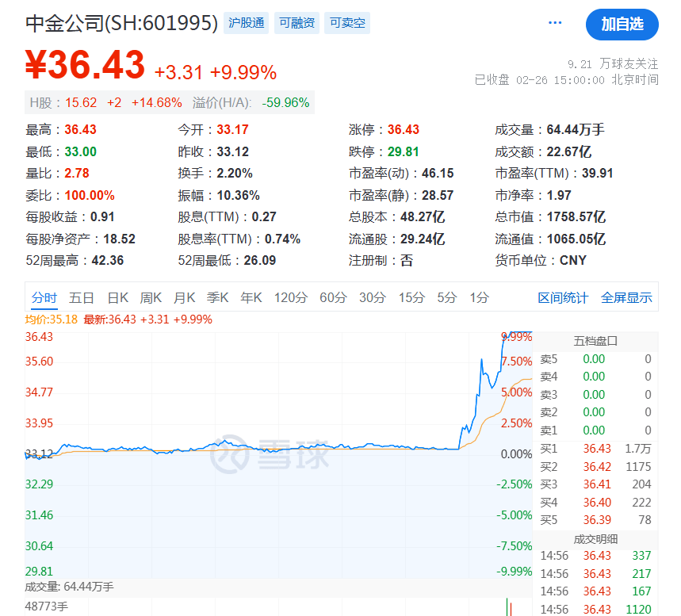
Task: Open the 季K chart tab
Action: (x=217, y=298)
